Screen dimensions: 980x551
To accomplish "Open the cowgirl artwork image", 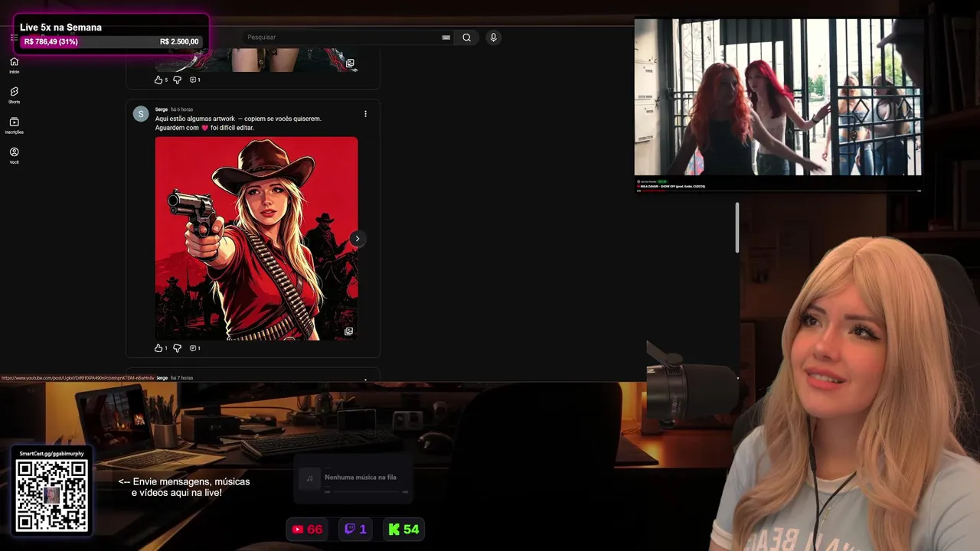I will pyautogui.click(x=256, y=238).
